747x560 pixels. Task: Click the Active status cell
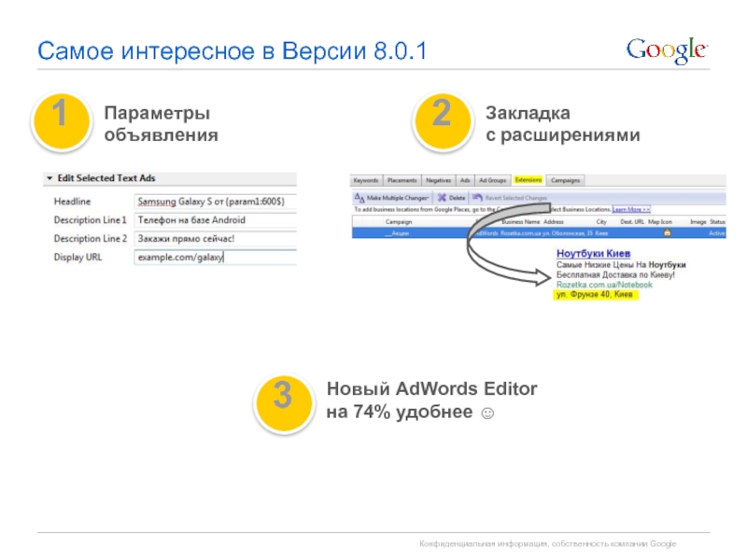[716, 233]
